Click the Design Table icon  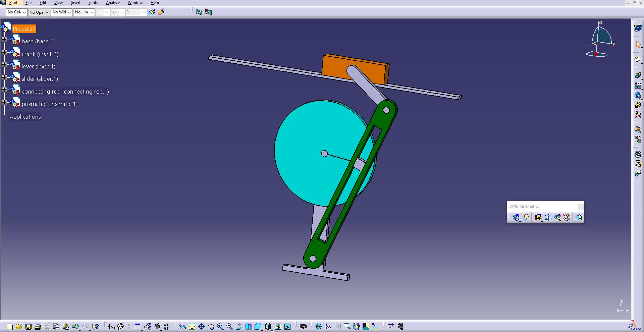pos(138,326)
